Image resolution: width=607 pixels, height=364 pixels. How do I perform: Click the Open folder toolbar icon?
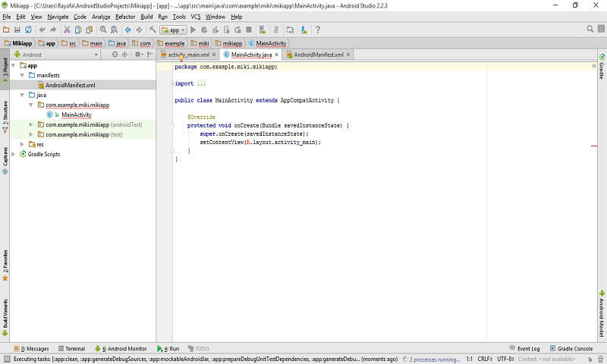[x=6, y=30]
